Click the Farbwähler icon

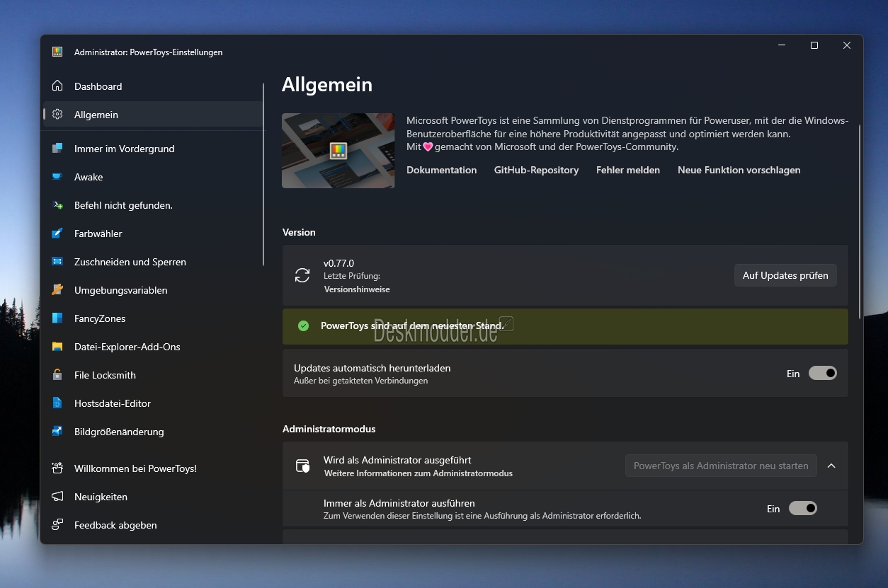(57, 234)
